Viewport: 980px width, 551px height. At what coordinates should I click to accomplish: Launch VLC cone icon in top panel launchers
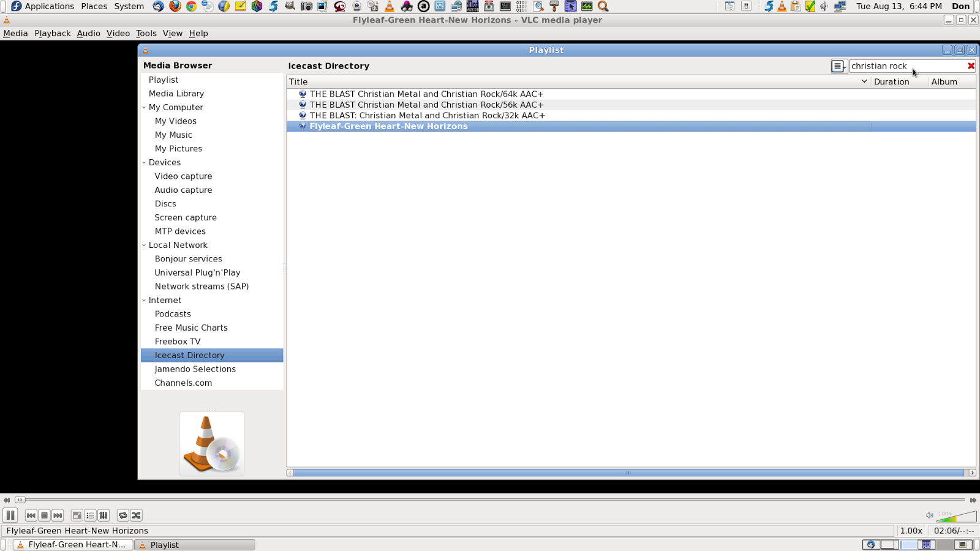389,6
